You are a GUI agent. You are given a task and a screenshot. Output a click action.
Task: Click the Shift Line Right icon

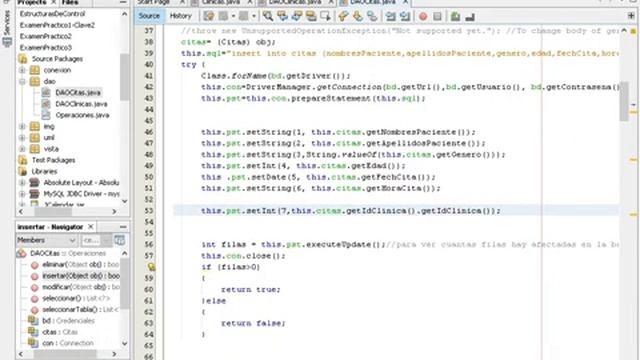point(405,16)
